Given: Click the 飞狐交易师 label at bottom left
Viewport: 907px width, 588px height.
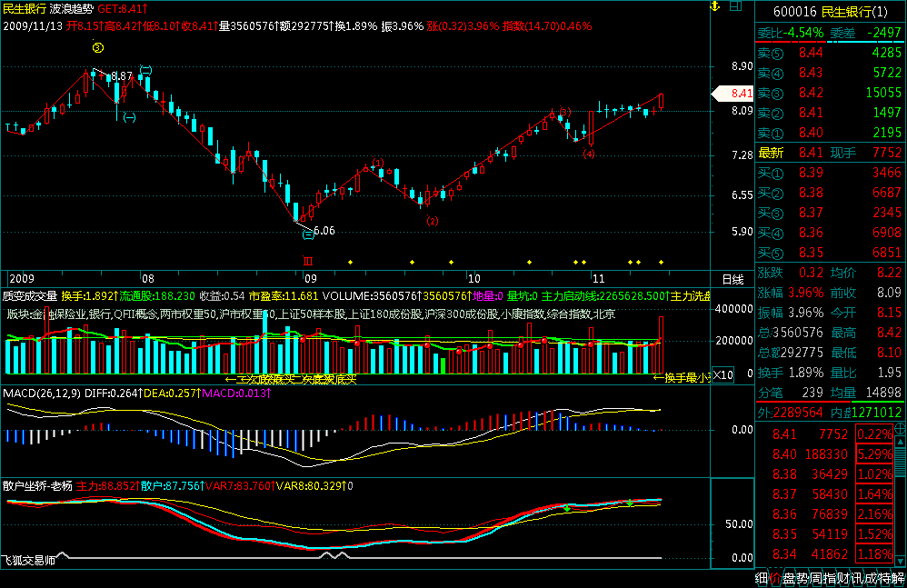Looking at the screenshot, I should point(29,560).
